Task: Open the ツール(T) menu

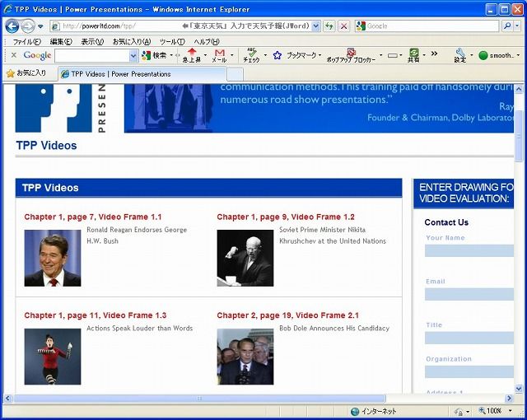Action: click(x=172, y=42)
